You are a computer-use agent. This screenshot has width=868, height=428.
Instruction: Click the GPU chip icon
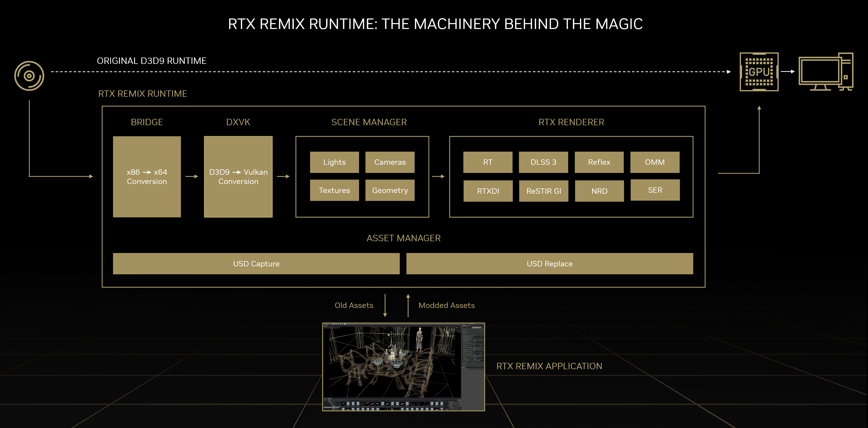(759, 72)
